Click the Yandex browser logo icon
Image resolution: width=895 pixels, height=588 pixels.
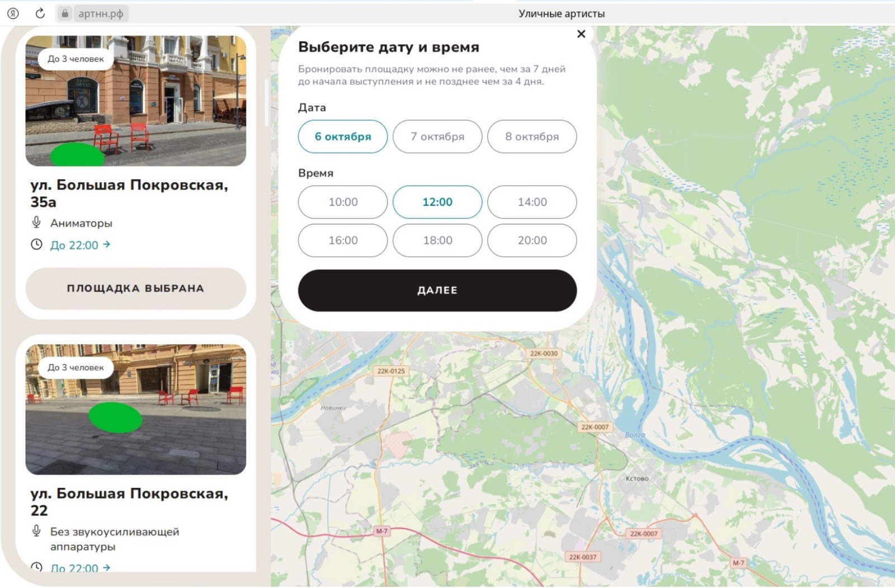(13, 13)
